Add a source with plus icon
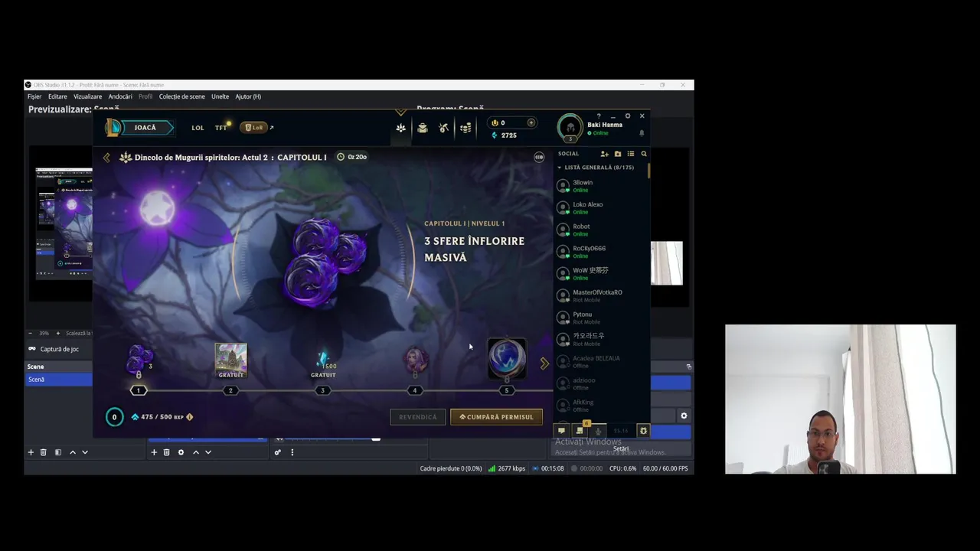This screenshot has height=551, width=980. click(x=154, y=452)
